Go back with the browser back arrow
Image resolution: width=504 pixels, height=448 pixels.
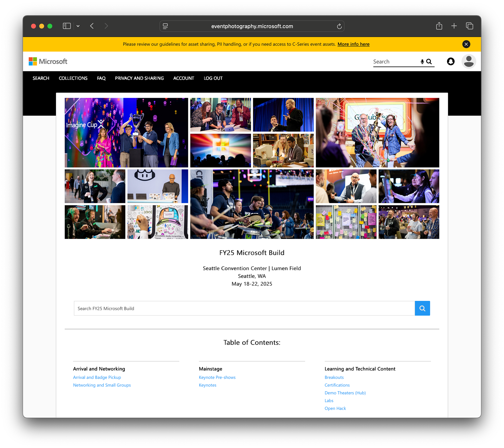[92, 26]
